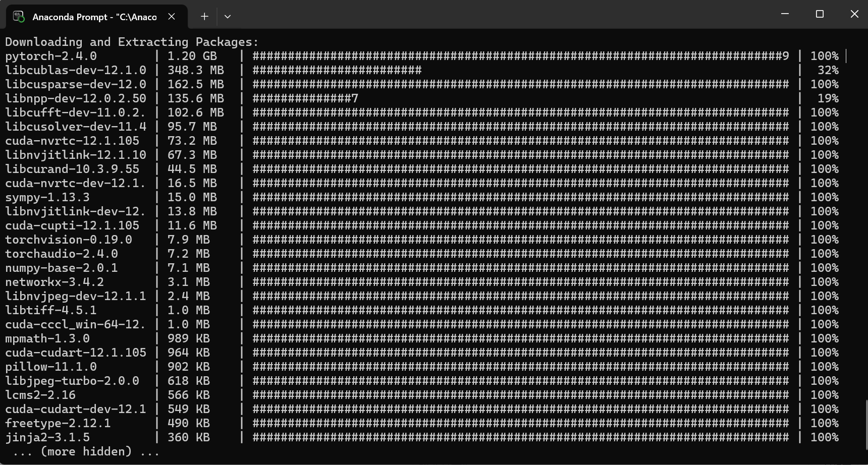Click the cuda-cupti-12.1.105 package name
Screen dimensions: 868x465
(x=72, y=225)
